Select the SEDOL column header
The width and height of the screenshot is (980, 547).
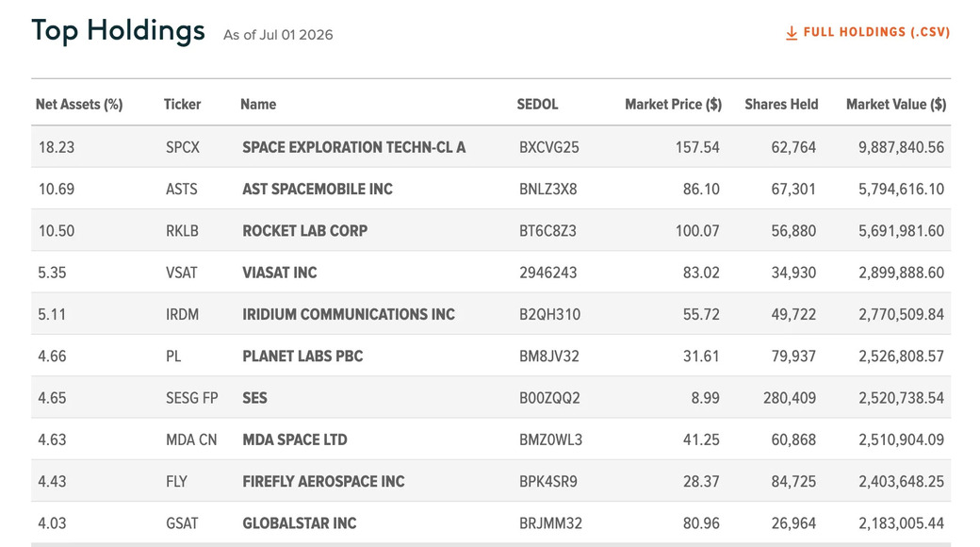537,105
